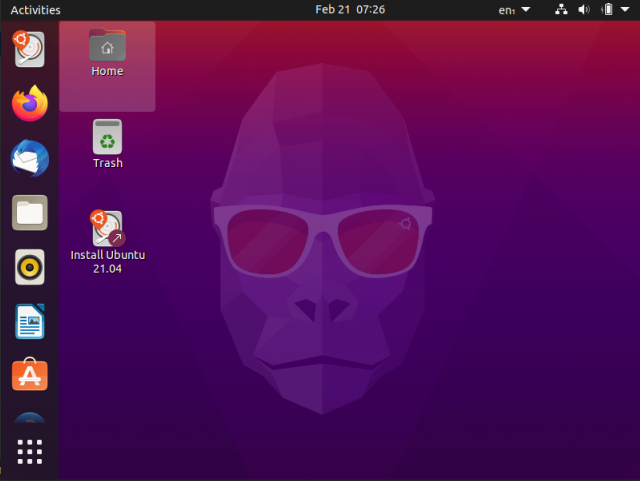This screenshot has height=481, width=640.
Task: Open the Install Ubuntu launcher in the dock
Action: 29,49
